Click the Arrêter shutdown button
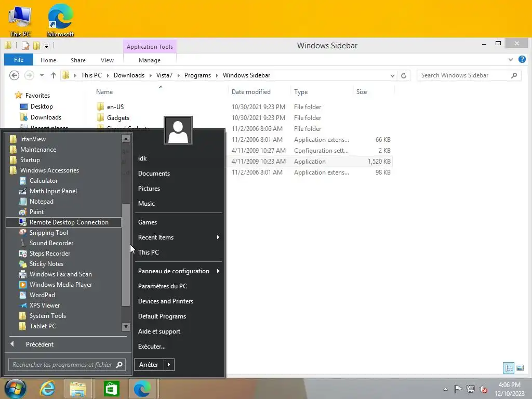The height and width of the screenshot is (399, 532). (x=149, y=365)
